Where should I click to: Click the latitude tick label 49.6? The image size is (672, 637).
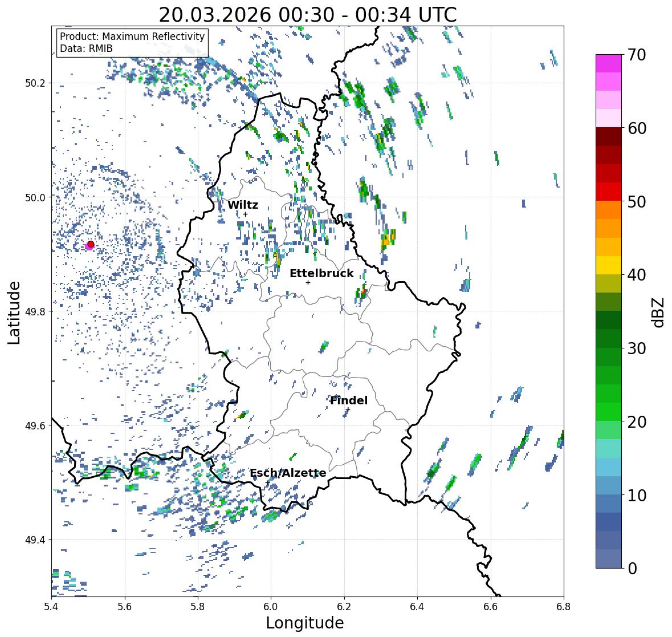35,425
